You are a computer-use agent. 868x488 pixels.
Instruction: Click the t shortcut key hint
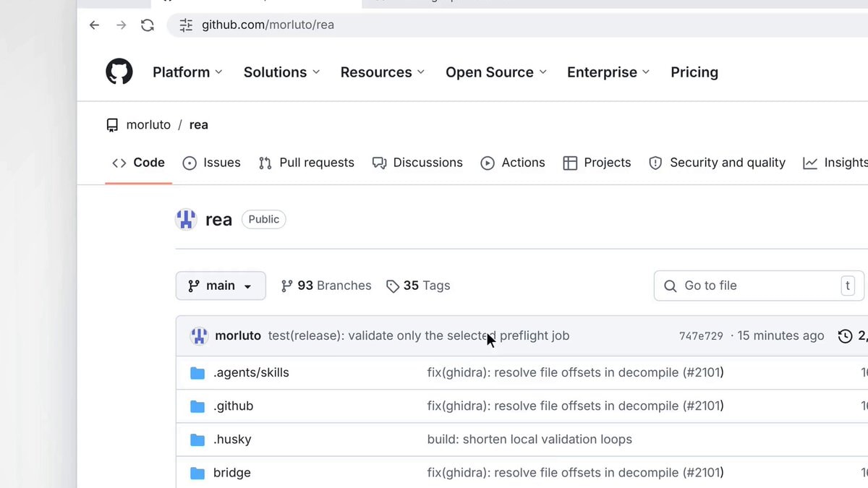(848, 286)
